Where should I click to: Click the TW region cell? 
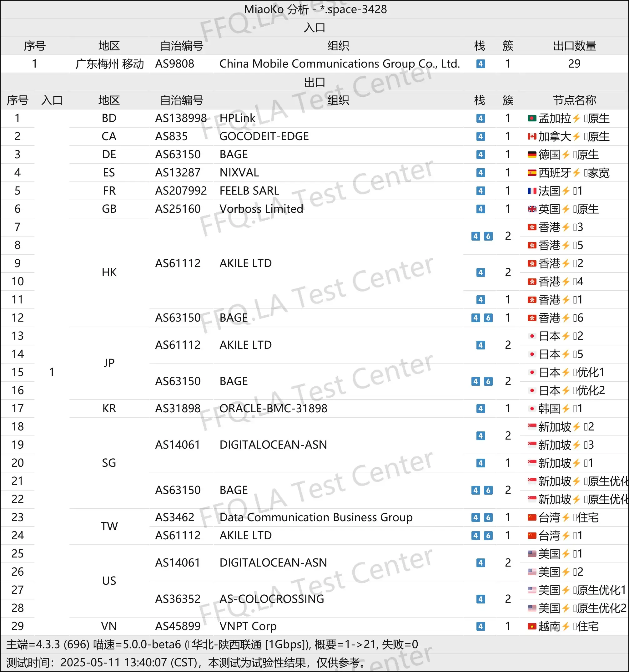click(109, 527)
